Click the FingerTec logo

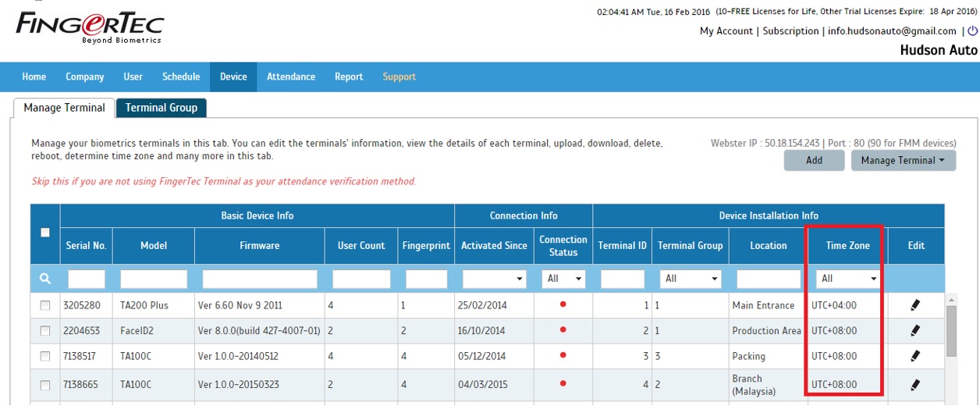point(90,26)
